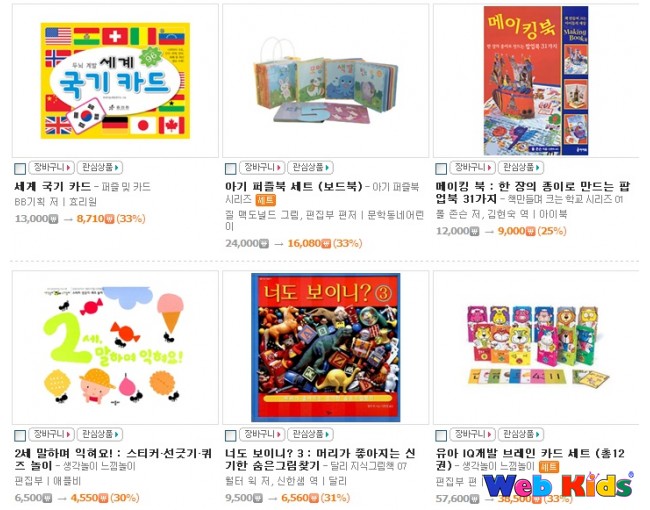Viewport: 650px width, 510px height.
Task: Open the 세계 국기 카드 title link
Action: [53, 187]
